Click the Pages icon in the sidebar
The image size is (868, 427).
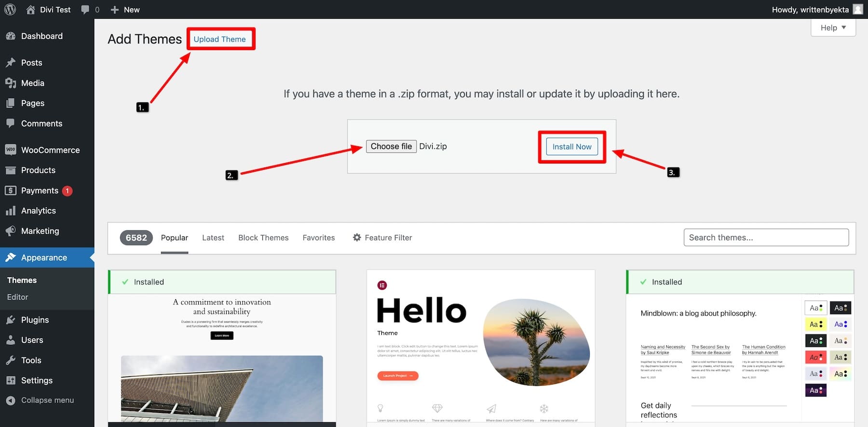click(11, 103)
